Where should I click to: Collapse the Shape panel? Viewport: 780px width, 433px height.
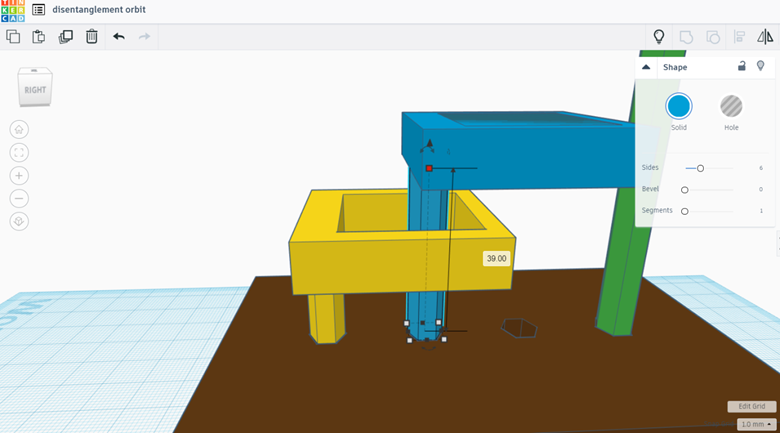(x=646, y=67)
